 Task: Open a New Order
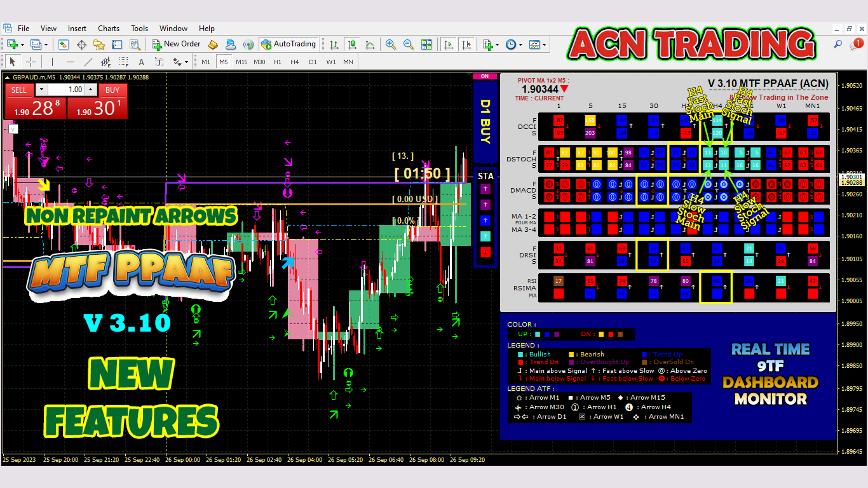[176, 44]
